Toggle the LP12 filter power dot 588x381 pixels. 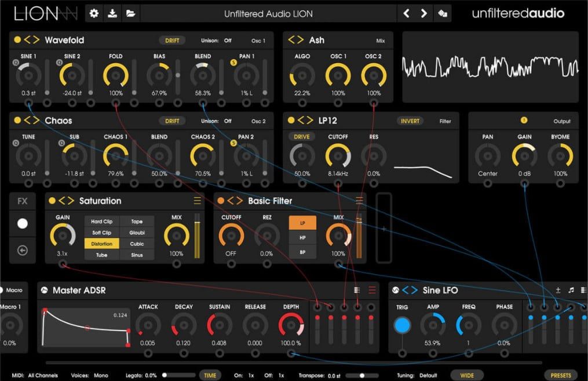point(291,120)
